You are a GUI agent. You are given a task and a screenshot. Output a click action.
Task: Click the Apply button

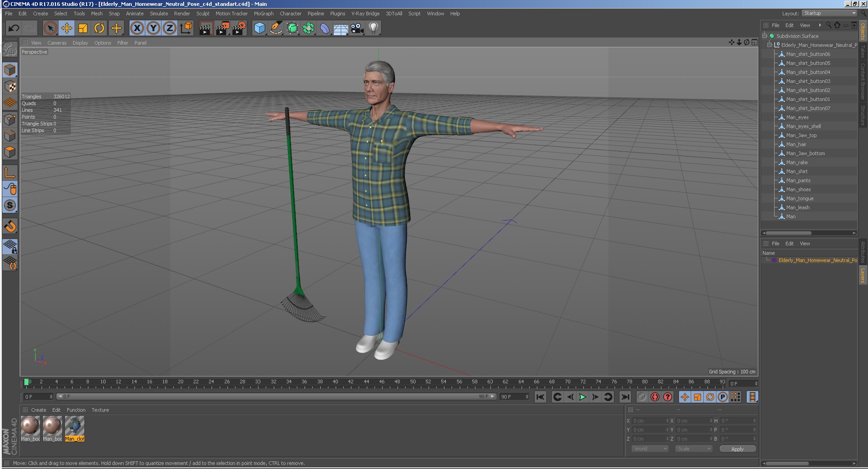coord(738,449)
